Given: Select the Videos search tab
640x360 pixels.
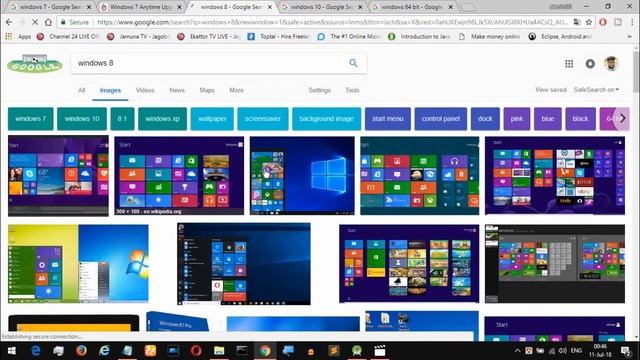Looking at the screenshot, I should pos(145,90).
